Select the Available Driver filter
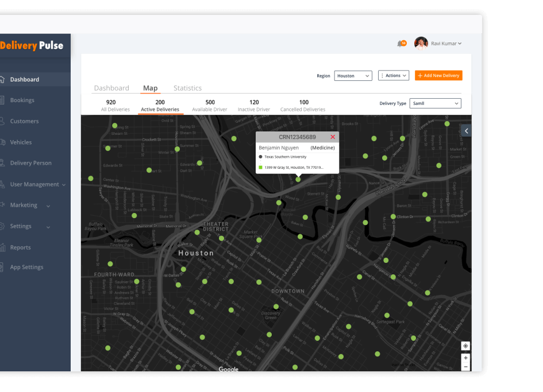The image size is (543, 392). click(x=210, y=106)
